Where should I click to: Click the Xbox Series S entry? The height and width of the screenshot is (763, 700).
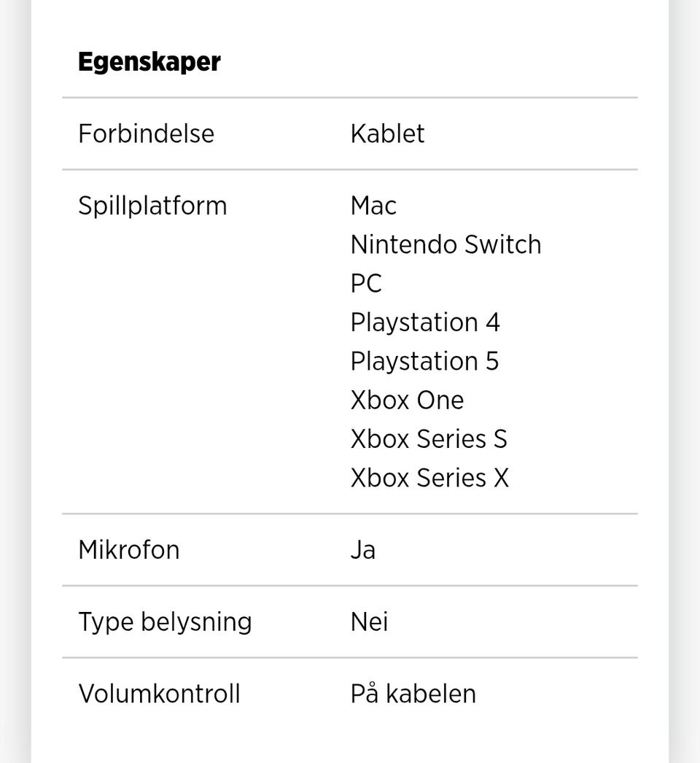click(x=428, y=439)
